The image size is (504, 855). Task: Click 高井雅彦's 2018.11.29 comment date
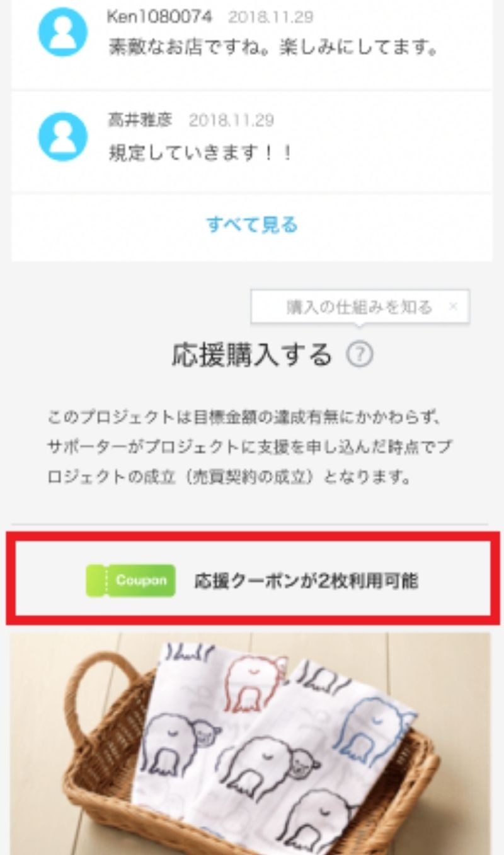pyautogui.click(x=231, y=120)
